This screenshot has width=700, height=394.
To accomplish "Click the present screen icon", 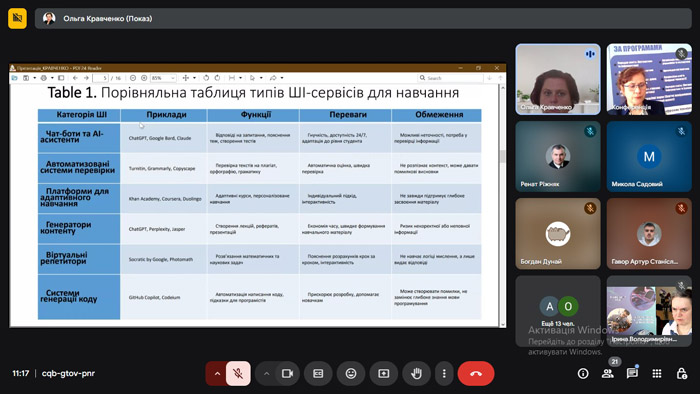I will [x=383, y=373].
